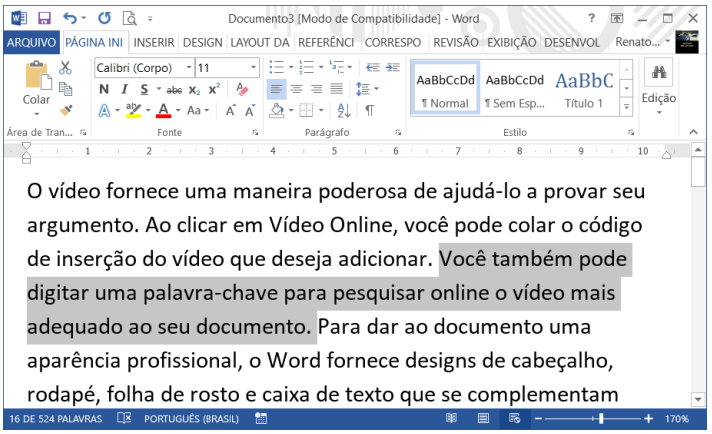Toggle bold N formatting
712x434 pixels.
point(104,89)
